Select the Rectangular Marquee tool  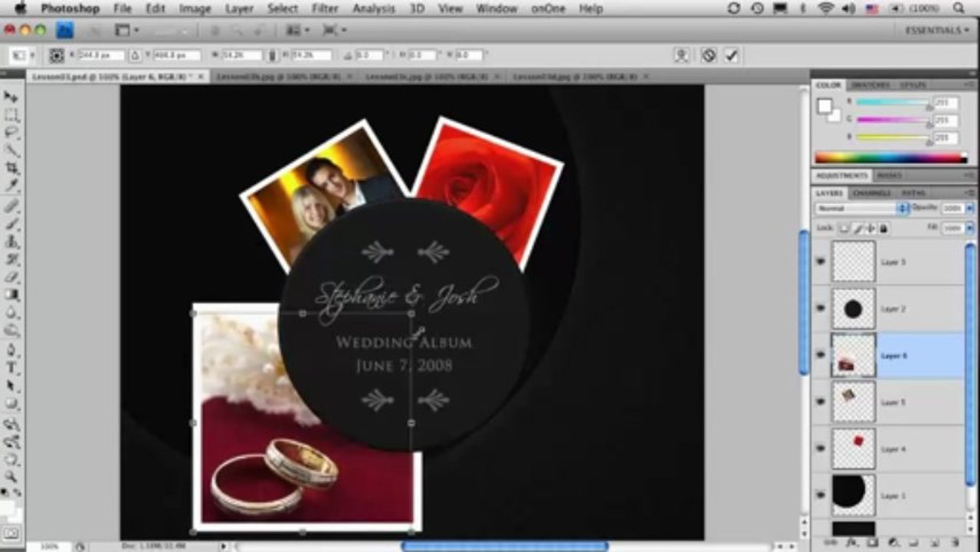(11, 116)
